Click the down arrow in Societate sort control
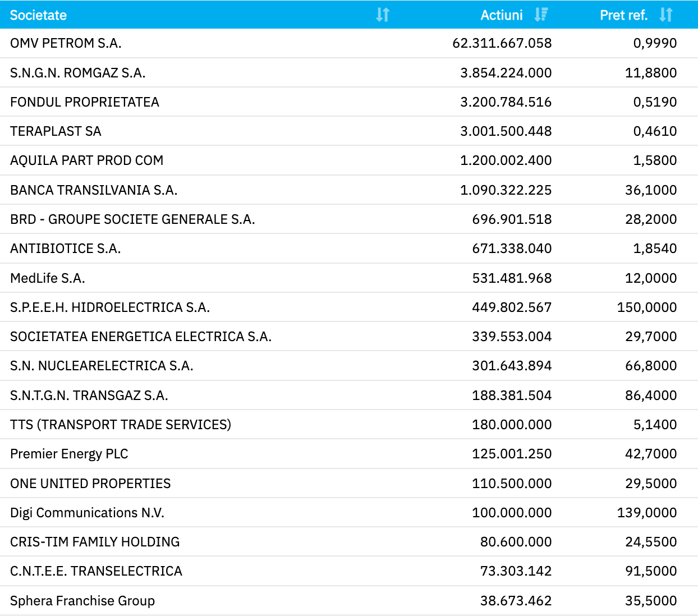Image resolution: width=698 pixels, height=616 pixels. click(380, 15)
